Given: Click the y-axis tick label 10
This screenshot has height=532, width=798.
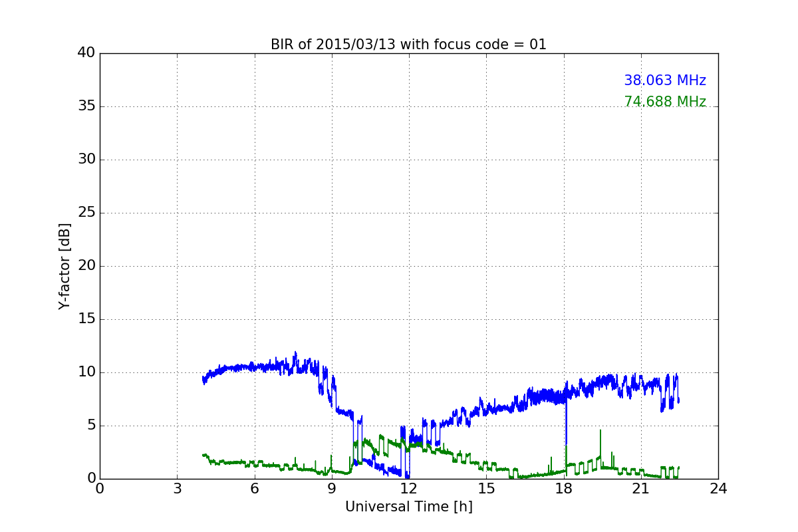Looking at the screenshot, I should 86,372.
